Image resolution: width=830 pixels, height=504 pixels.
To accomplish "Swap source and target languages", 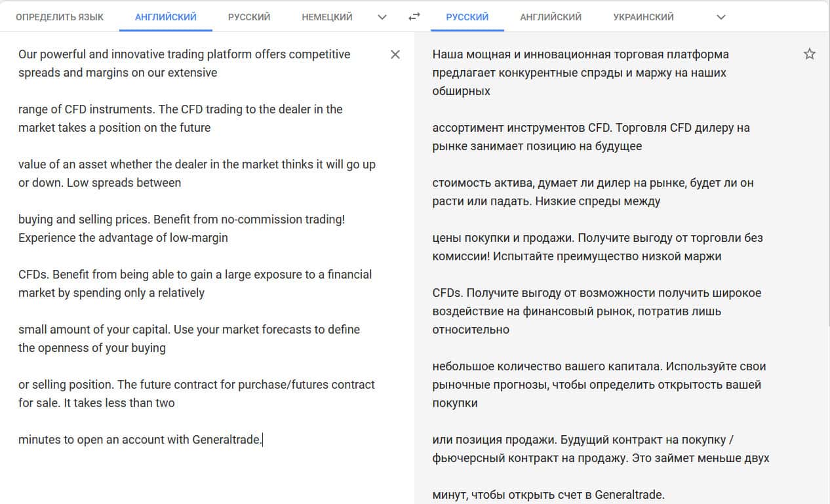I will coord(414,17).
